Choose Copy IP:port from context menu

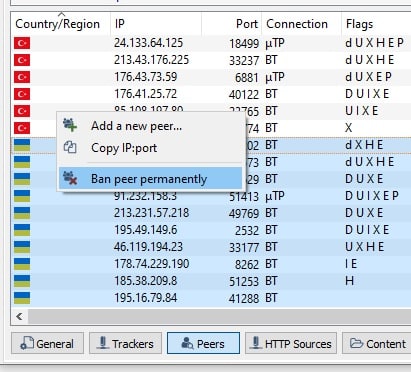[x=150, y=148]
